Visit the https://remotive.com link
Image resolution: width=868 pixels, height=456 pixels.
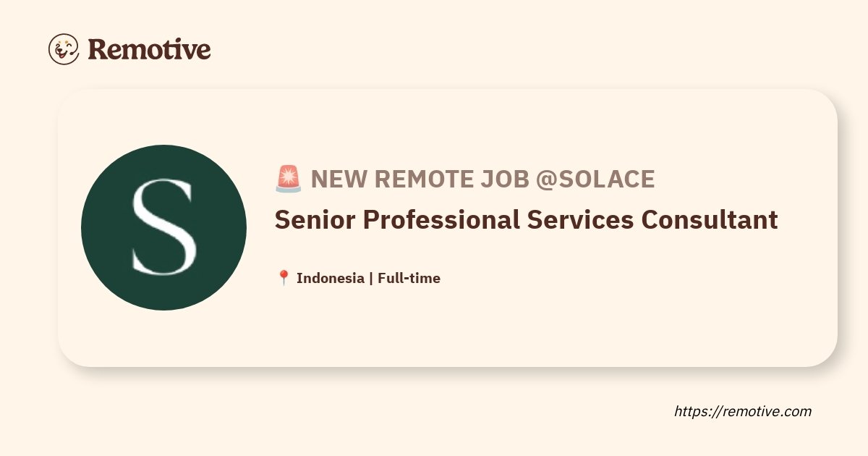coord(743,411)
